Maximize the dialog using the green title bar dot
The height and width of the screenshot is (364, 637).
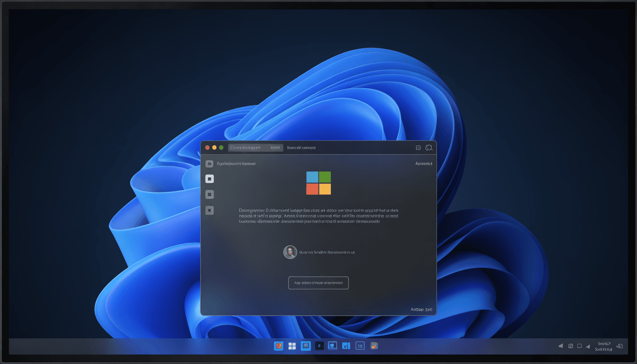pyautogui.click(x=221, y=148)
